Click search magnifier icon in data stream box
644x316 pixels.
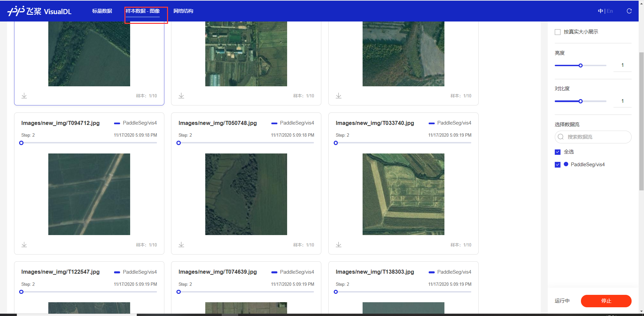[x=560, y=137]
